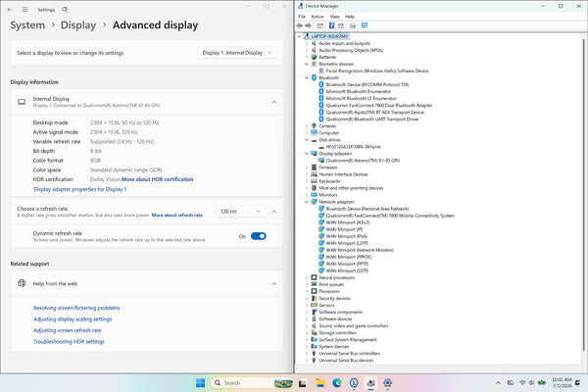Click Scan for hardware changes monitor icon
588x392 pixels.
(x=365, y=25)
